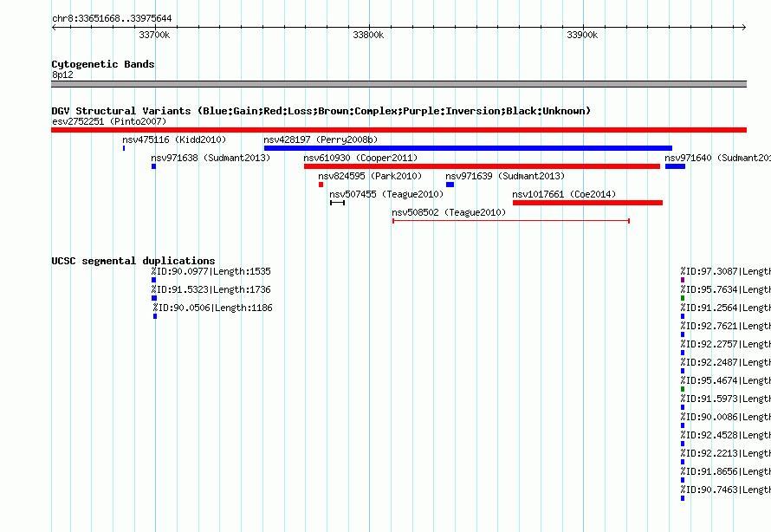Click the nsv508502 (Teague2010) label
771x532 pixels.
449,212
